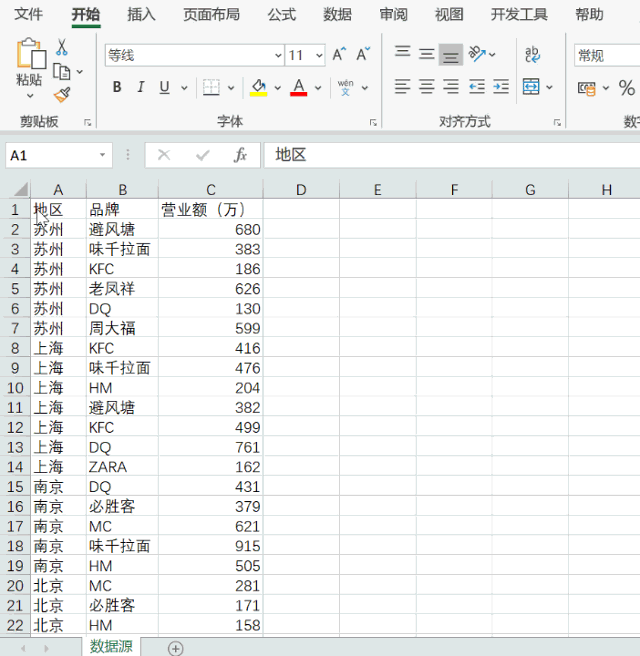Toggle bold formatting
Screen dimensions: 640x656
[117, 87]
